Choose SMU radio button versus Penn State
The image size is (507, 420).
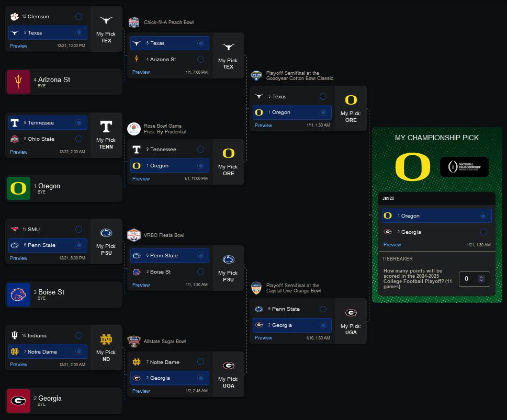78,229
